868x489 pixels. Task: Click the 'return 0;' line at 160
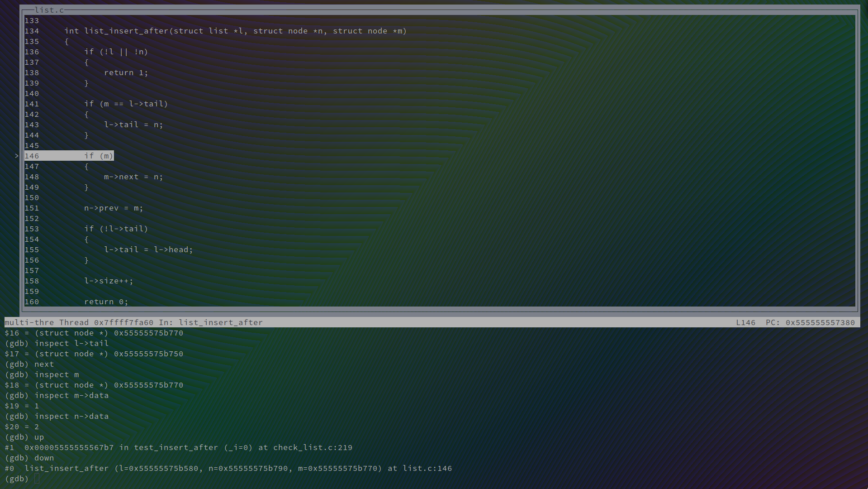106,302
